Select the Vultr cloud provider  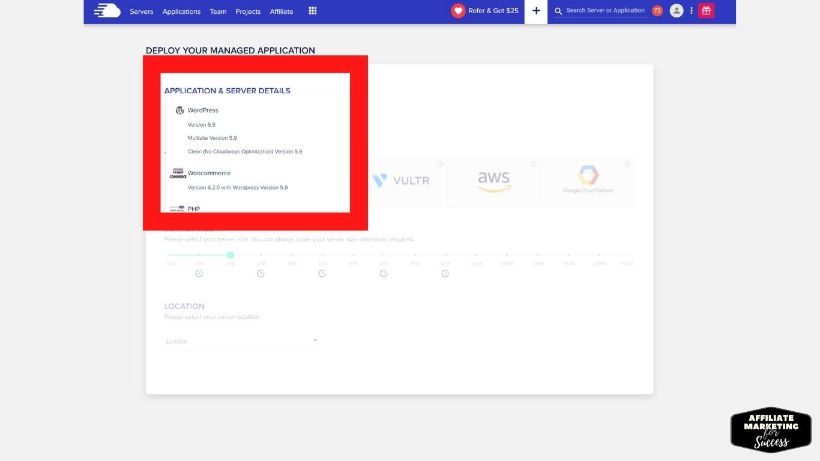coord(402,180)
